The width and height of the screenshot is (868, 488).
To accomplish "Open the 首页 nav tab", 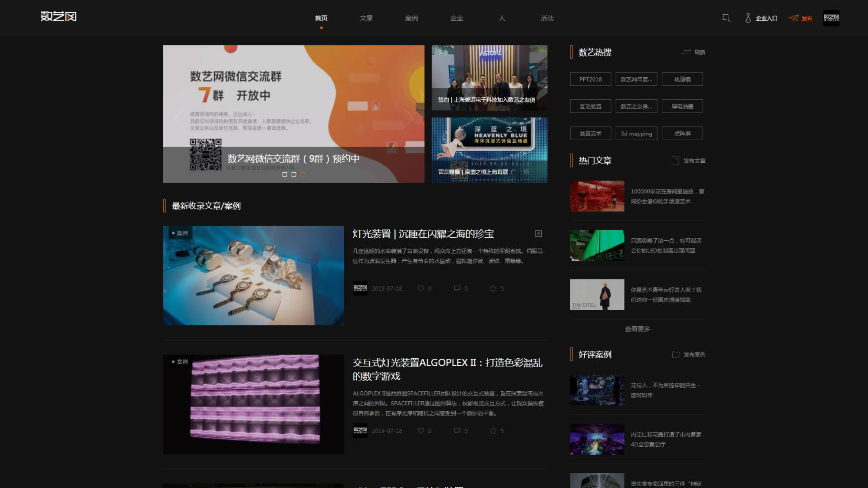I will 321,18.
